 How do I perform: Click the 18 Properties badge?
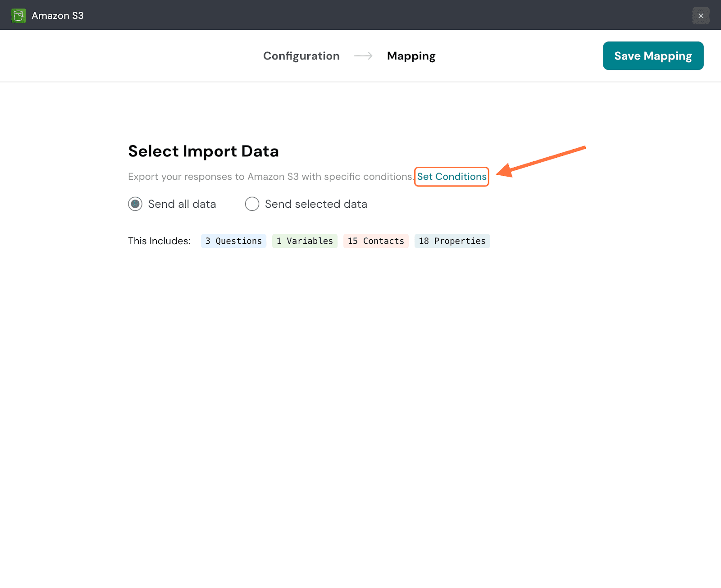pyautogui.click(x=452, y=241)
